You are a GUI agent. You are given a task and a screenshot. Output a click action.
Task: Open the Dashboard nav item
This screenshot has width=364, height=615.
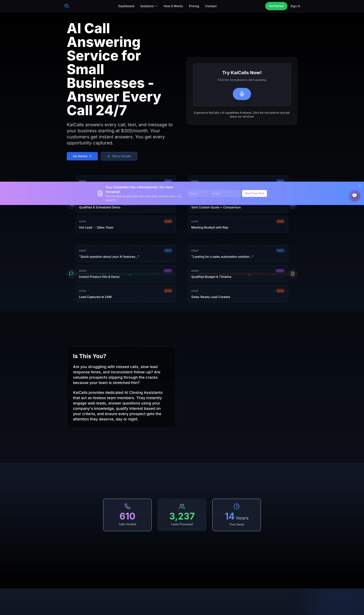pyautogui.click(x=126, y=6)
